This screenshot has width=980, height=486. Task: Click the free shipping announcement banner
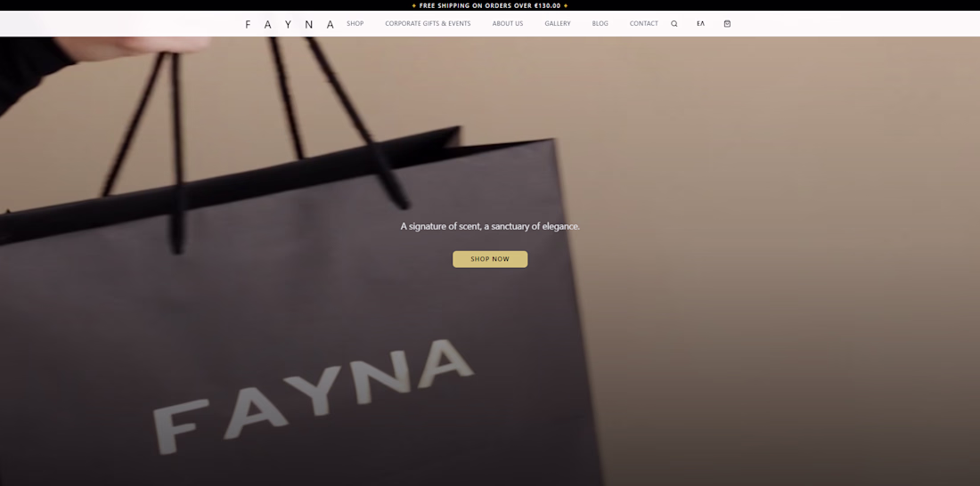pos(490,5)
